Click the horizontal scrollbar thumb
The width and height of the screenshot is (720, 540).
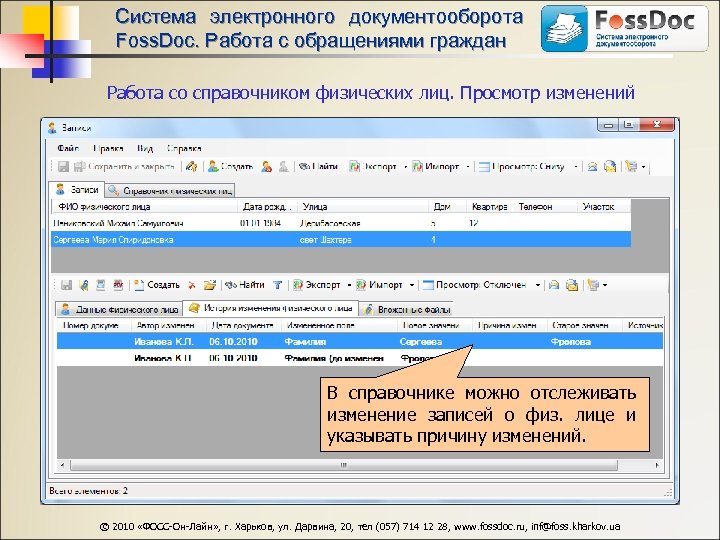click(343, 465)
